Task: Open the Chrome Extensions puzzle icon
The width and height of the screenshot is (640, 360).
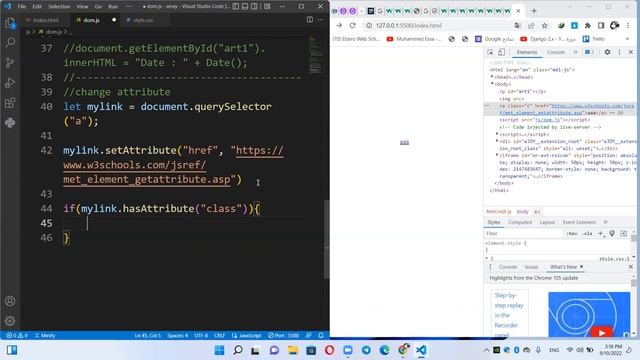Action: click(x=588, y=25)
